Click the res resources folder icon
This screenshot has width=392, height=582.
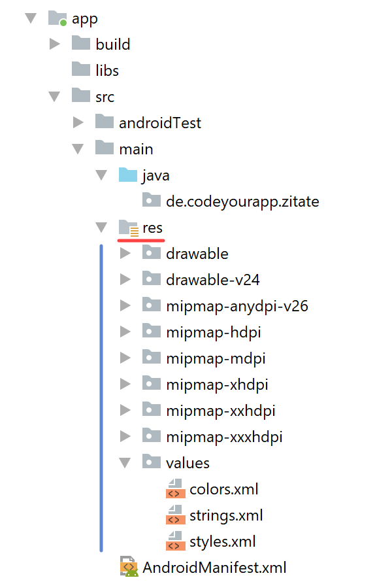[129, 228]
